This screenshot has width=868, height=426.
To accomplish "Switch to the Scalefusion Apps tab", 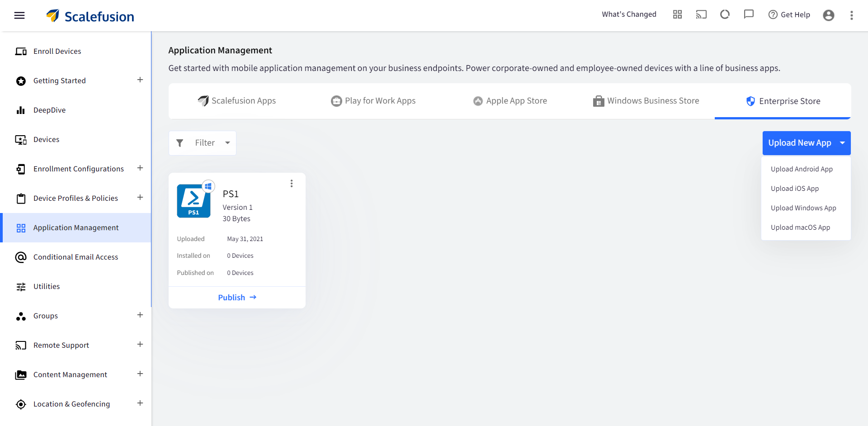I will tap(237, 101).
